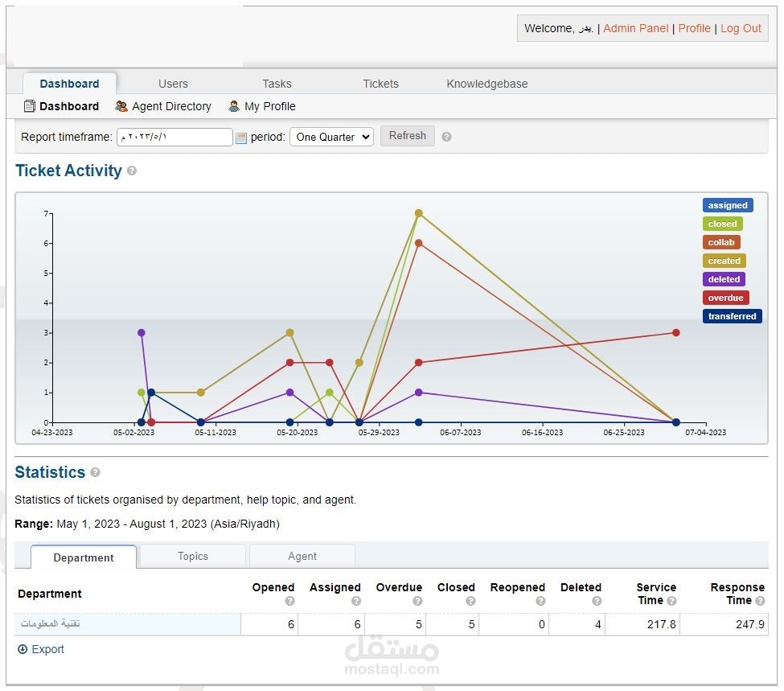The image size is (784, 691).
Task: Click the Export download icon
Action: pos(23,649)
